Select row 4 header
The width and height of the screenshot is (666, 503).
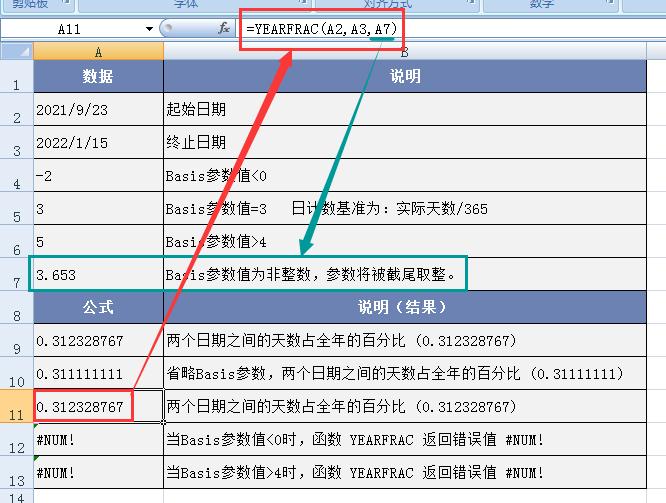pos(17,175)
